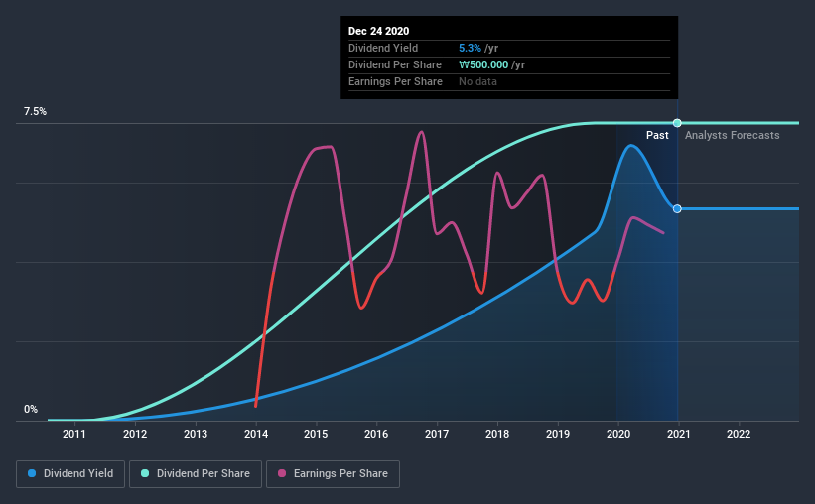
Task: Click the 2017 x-axis label
Action: 437,434
